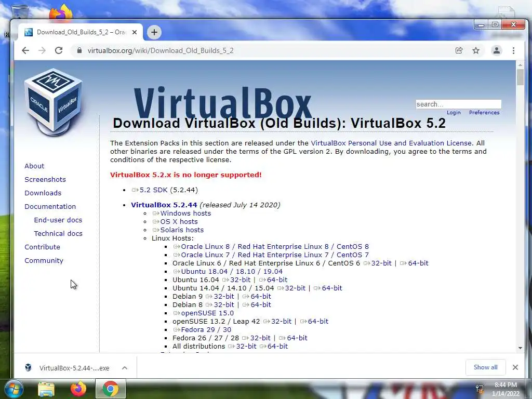The image size is (532, 399).
Task: Bookmark this page with the star icon
Action: tap(476, 50)
